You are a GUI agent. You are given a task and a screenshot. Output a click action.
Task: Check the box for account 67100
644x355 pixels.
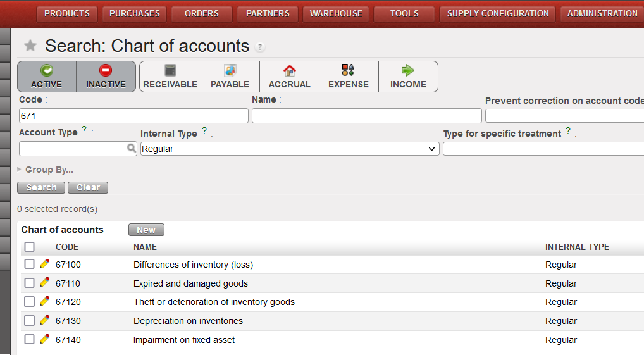coord(29,264)
